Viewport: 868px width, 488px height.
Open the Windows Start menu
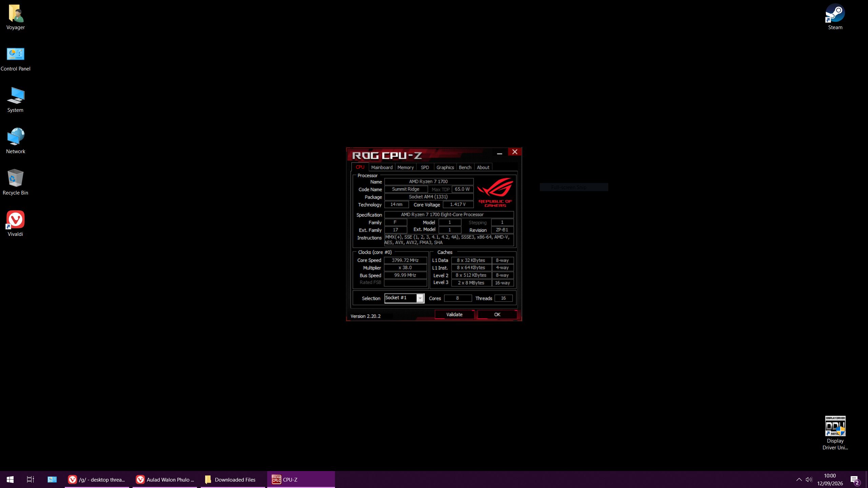10,480
